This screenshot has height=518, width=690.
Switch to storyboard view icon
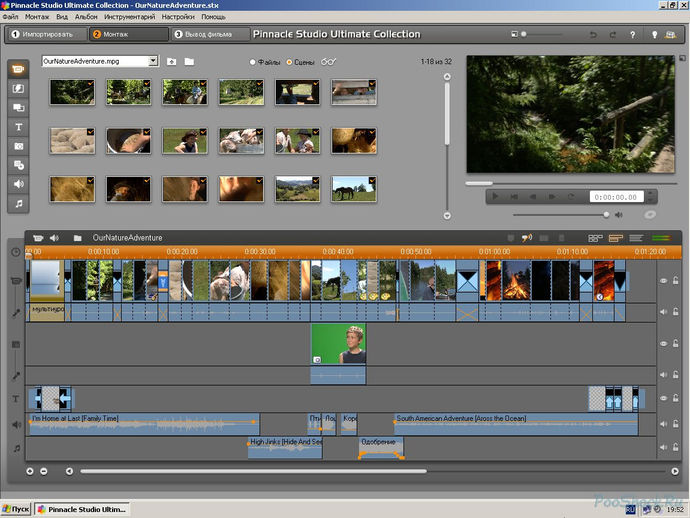(595, 238)
